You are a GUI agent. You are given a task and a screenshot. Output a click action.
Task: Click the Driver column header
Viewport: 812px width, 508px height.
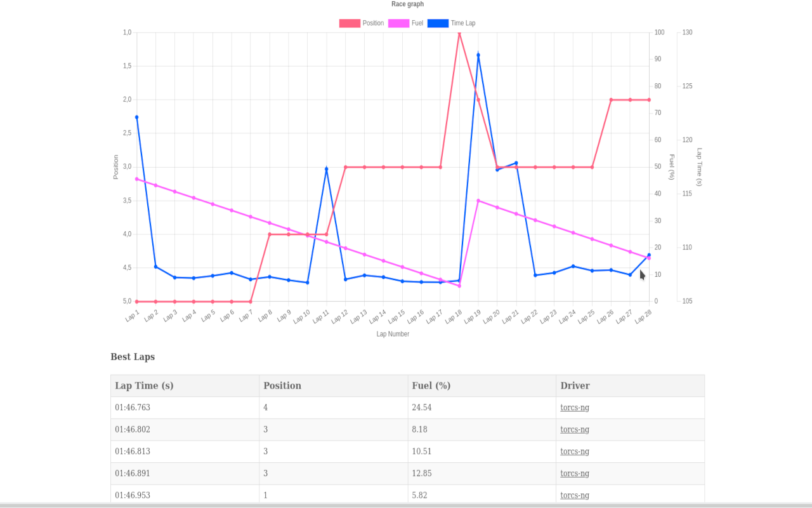(x=631, y=385)
